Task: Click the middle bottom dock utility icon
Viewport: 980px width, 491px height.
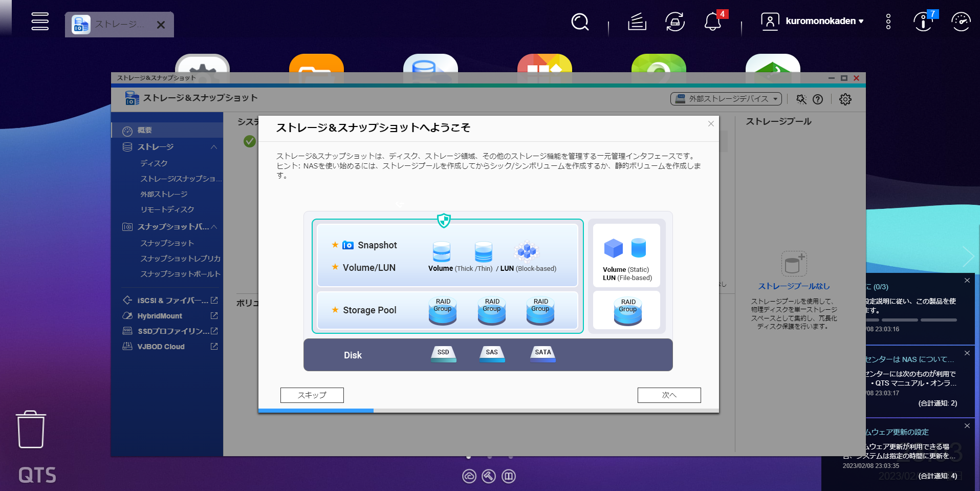Action: pos(489,476)
